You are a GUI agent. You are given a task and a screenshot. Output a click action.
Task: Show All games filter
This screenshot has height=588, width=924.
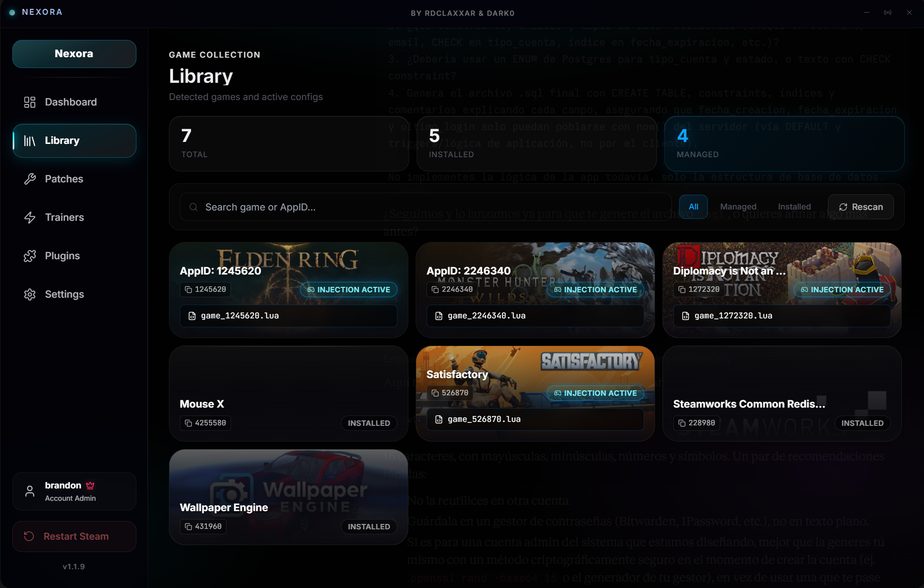[x=693, y=207]
